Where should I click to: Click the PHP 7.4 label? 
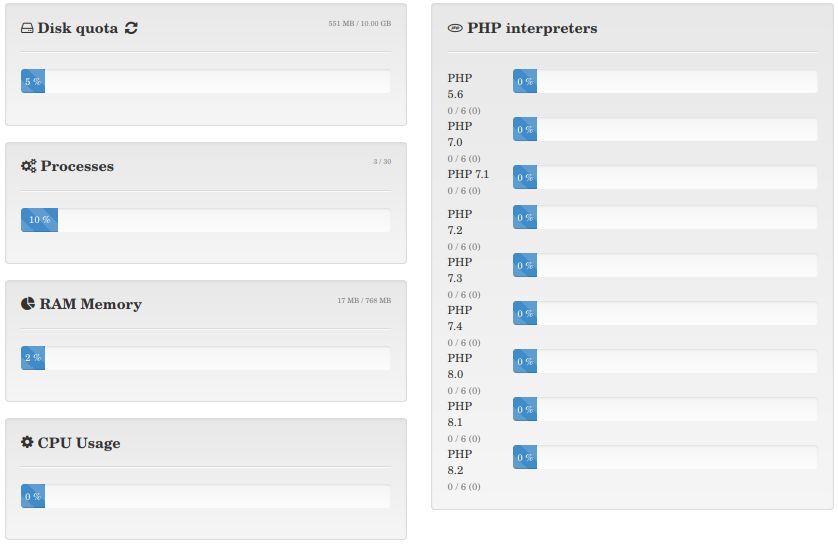460,318
